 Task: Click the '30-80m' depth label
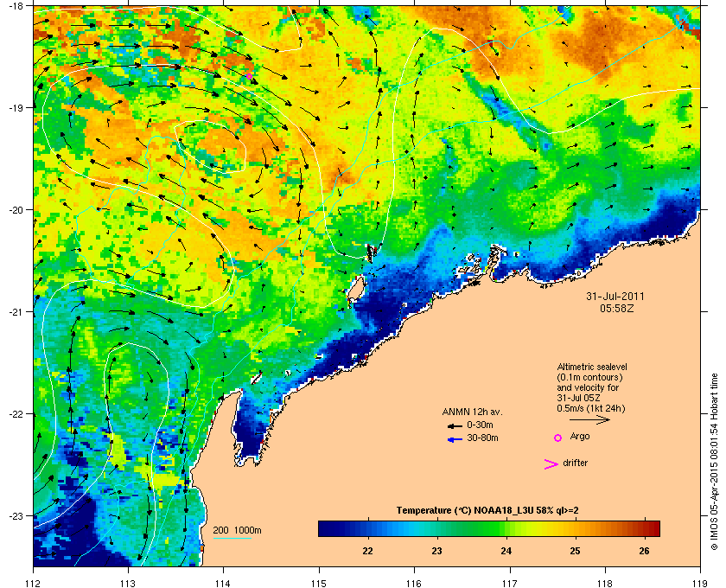482,438
